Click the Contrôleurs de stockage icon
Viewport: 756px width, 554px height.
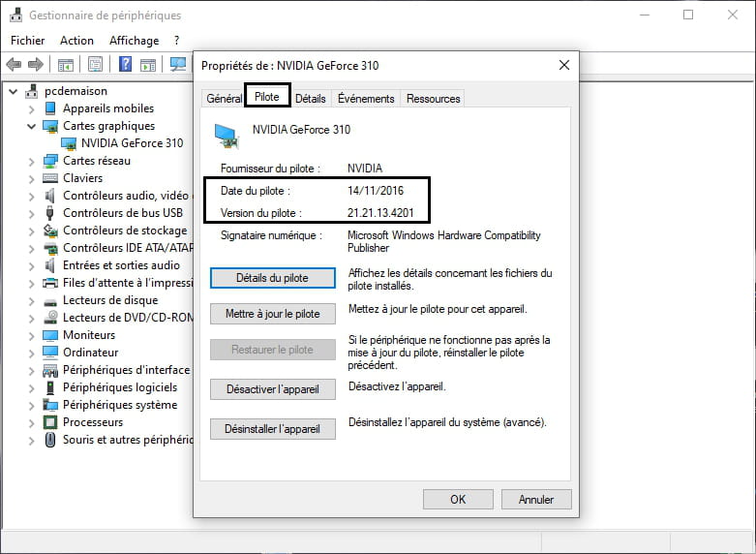click(50, 231)
